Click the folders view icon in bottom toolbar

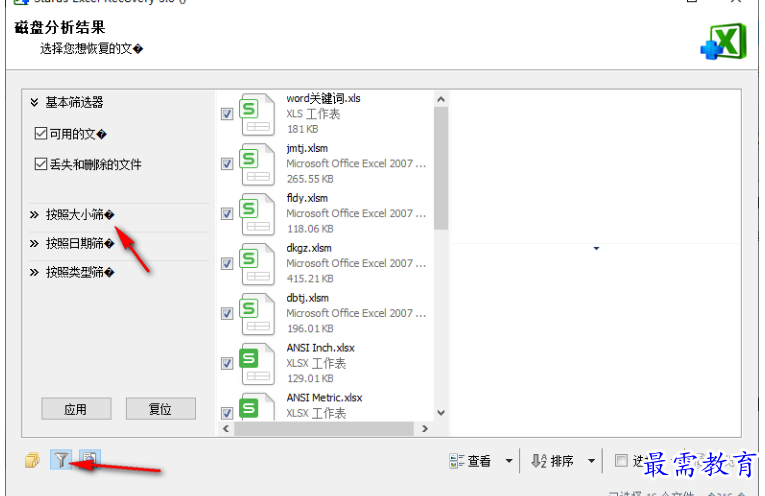click(32, 460)
